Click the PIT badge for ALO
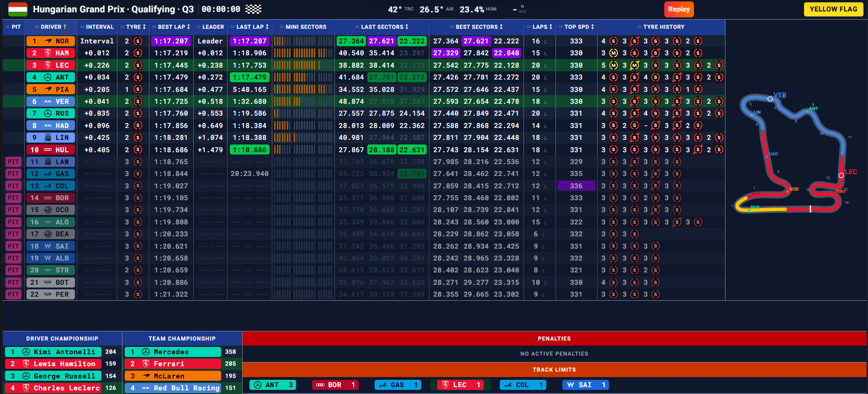Image resolution: width=868 pixels, height=394 pixels. [x=13, y=222]
